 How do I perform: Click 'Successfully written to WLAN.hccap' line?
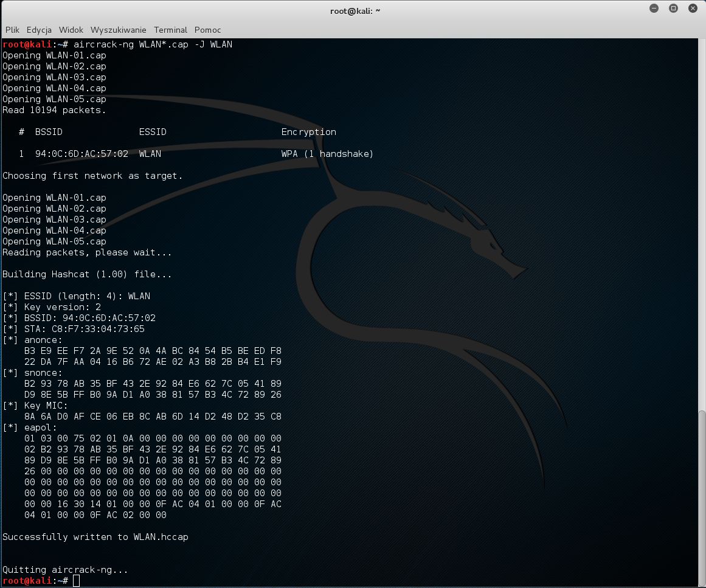point(95,537)
